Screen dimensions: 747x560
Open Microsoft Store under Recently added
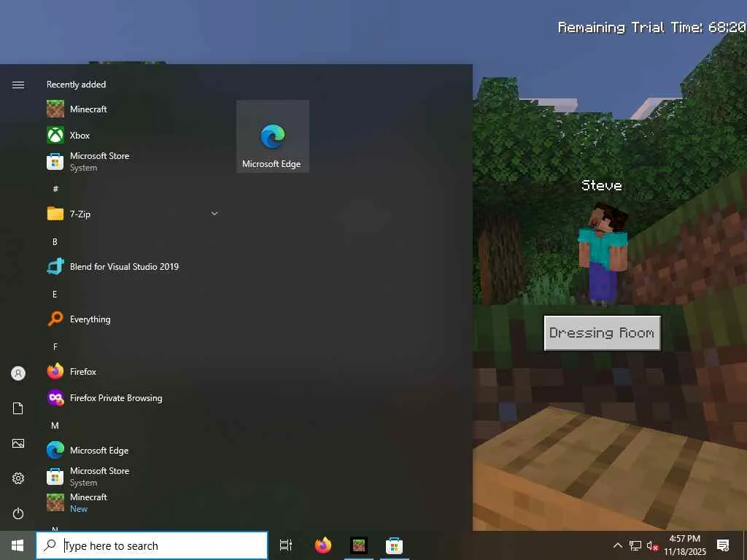(x=133, y=161)
